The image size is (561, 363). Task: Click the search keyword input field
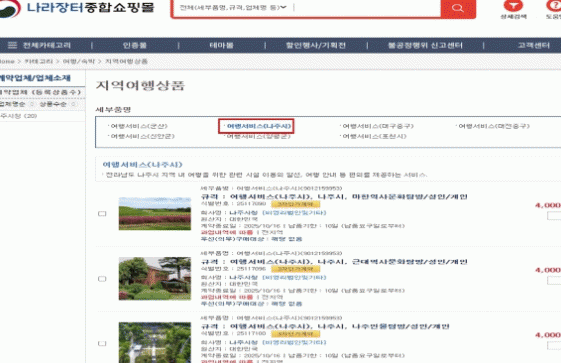pyautogui.click(x=367, y=8)
